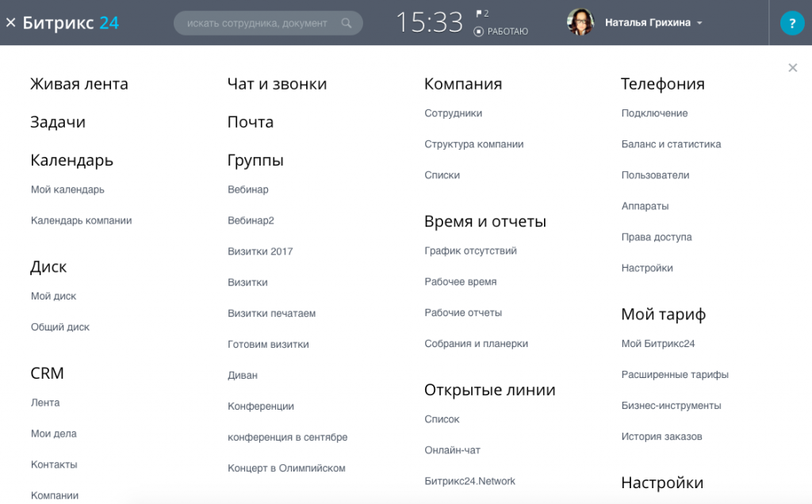Screen dimensions: 812x504
Task: Click the search magnifier icon
Action: pos(347,23)
